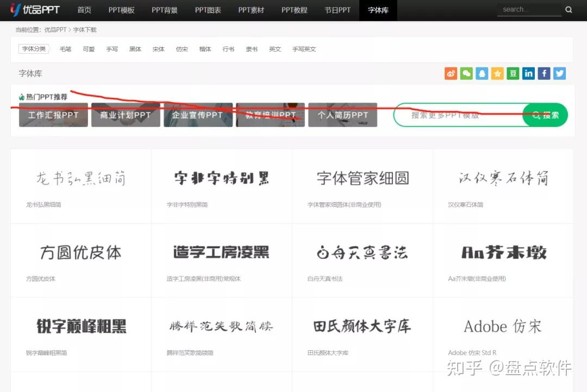Open 工作汇报PPT recommendation
Screen dimensions: 587x392
click(53, 115)
